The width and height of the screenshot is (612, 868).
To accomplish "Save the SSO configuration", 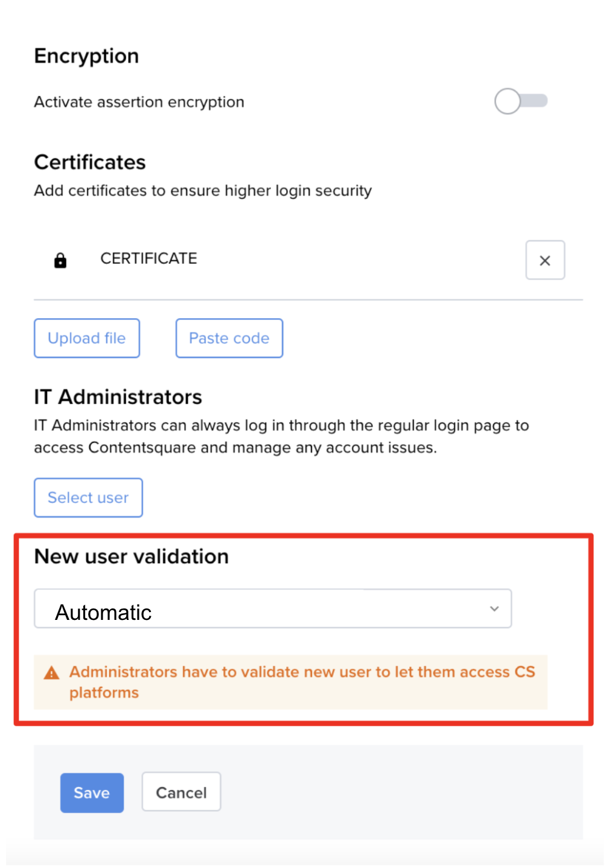I will click(91, 793).
